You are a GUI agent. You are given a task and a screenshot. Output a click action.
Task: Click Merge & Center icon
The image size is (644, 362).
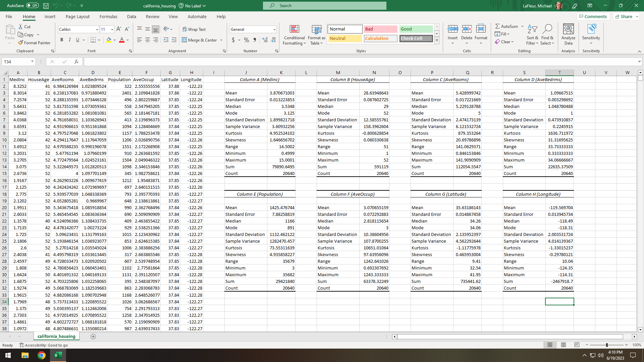click(184, 40)
